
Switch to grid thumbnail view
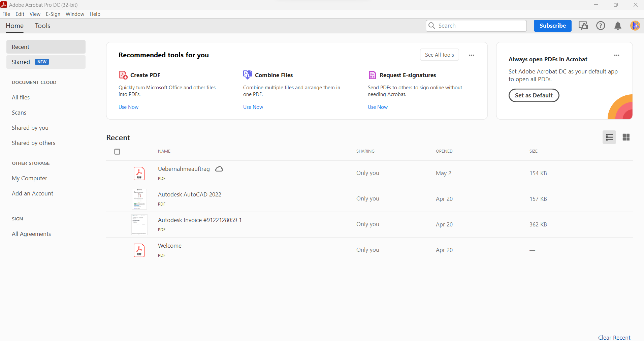pos(626,137)
